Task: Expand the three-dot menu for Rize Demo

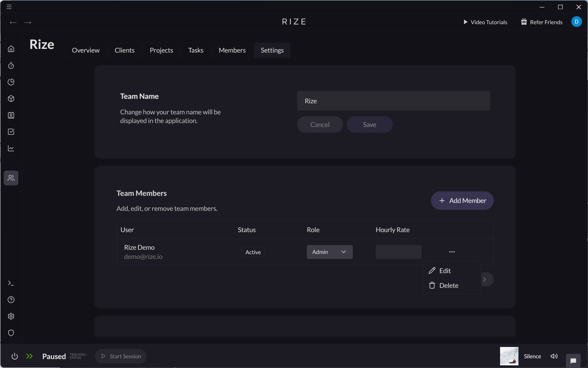Action: click(452, 252)
